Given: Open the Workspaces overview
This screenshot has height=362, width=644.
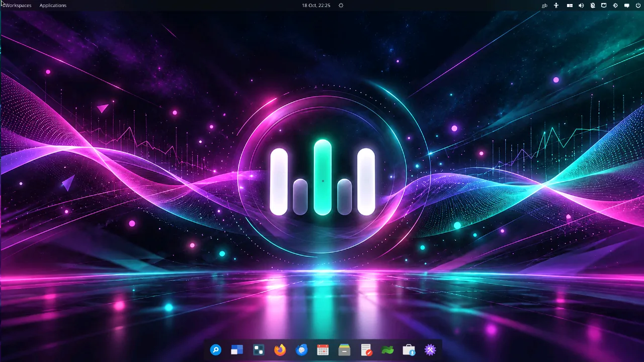Looking at the screenshot, I should click(17, 6).
